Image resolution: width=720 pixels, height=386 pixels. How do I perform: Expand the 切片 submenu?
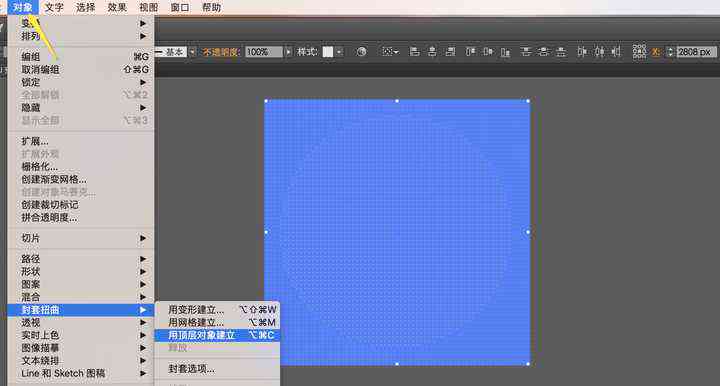81,238
